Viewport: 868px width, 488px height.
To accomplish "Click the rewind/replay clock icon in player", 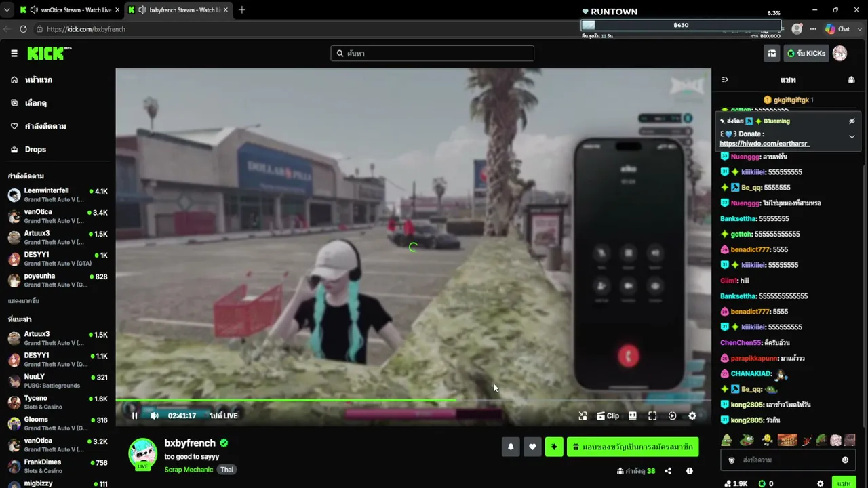I will 672,415.
